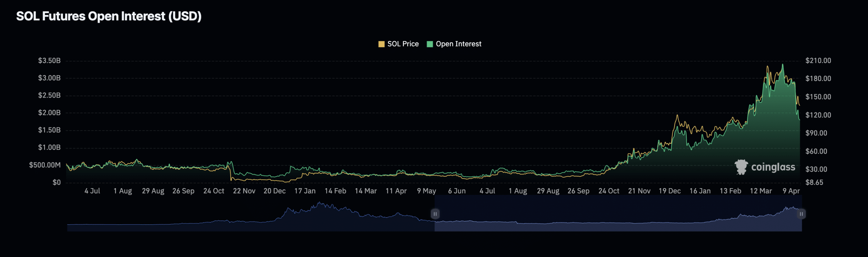This screenshot has width=868, height=257.
Task: Click the navigator peak outside the selected range
Action: 320,203
